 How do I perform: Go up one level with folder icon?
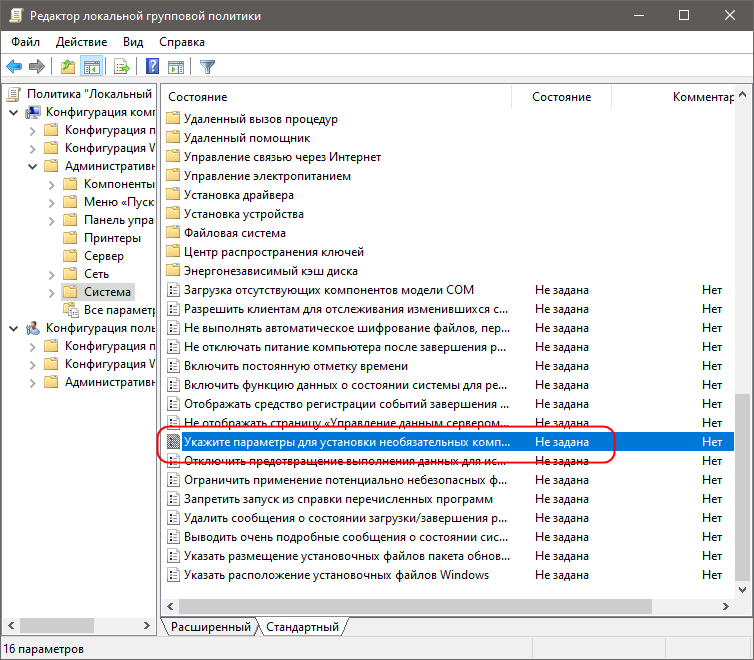[68, 66]
